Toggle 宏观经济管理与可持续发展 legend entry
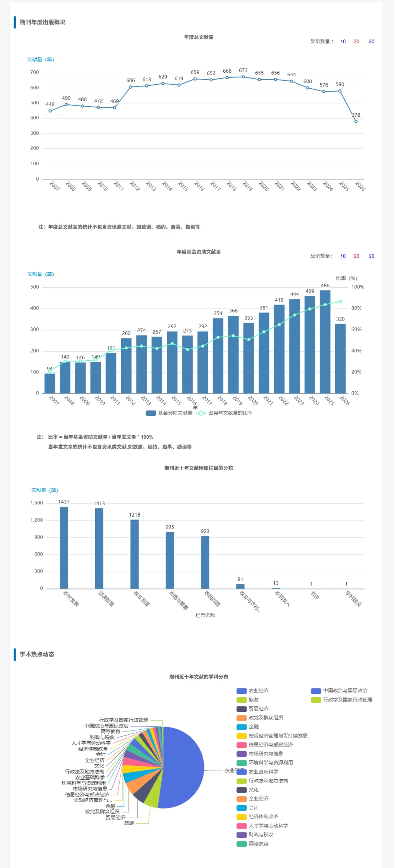Screen dimensions: 394x868 coord(272,736)
